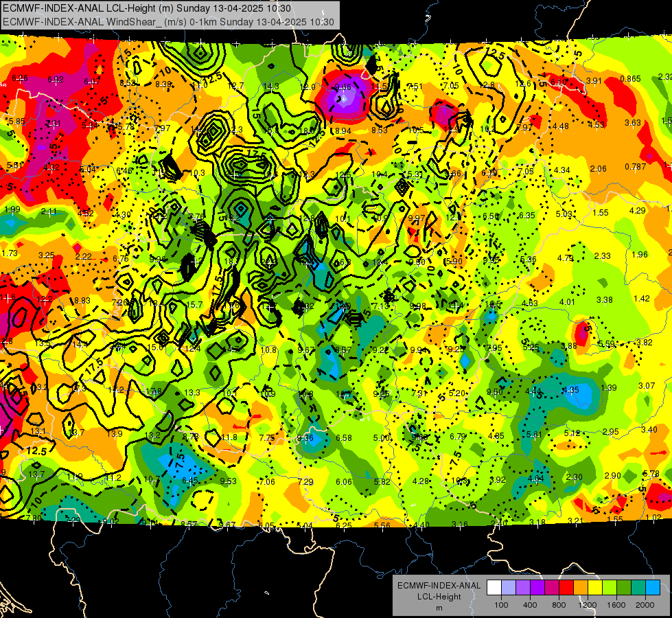Select the grid value 4.53
Screen dimensions: 672x618
click(596, 125)
